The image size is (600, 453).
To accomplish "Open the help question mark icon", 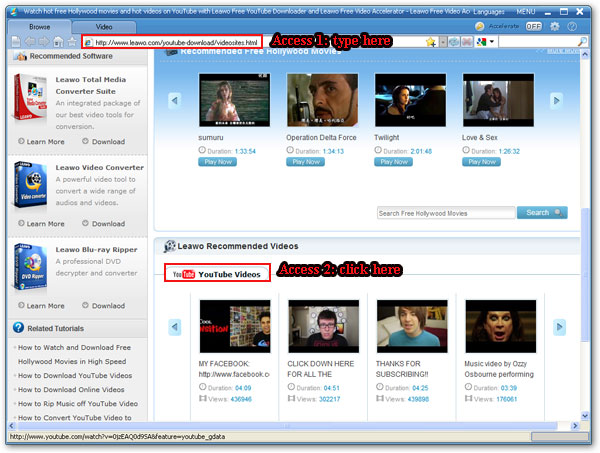I will pos(572,26).
